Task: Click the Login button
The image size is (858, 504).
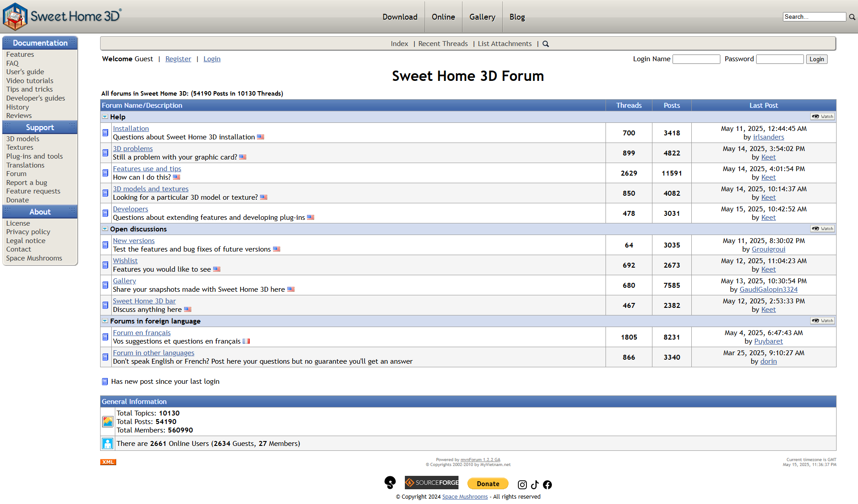Action: [x=816, y=59]
